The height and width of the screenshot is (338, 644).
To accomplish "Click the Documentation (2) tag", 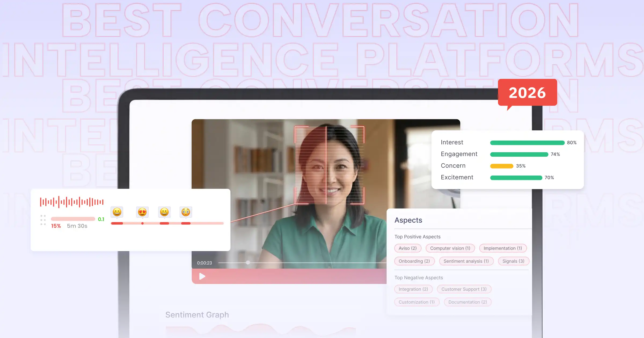I will (x=467, y=302).
